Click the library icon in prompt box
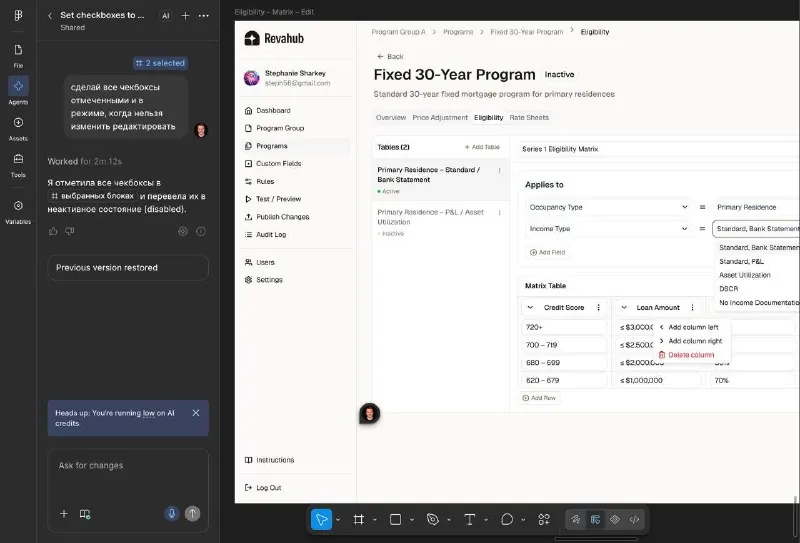800x543 pixels. [85, 513]
